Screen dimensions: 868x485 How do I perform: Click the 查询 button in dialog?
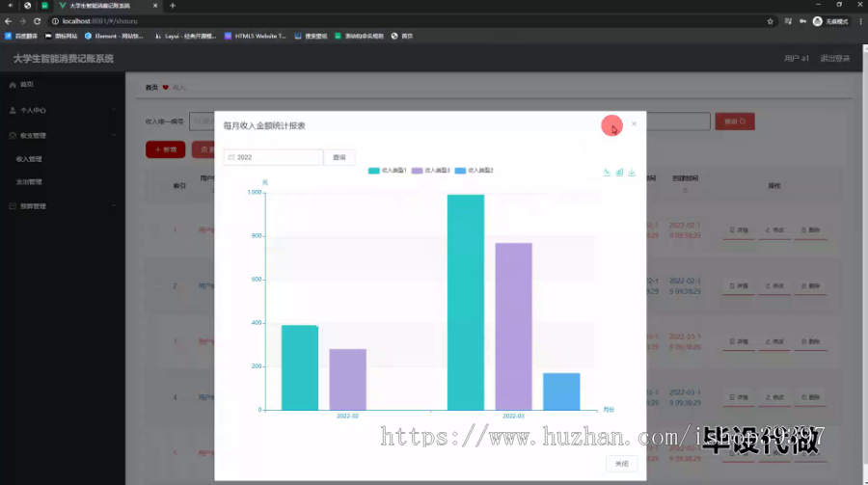[x=339, y=157]
